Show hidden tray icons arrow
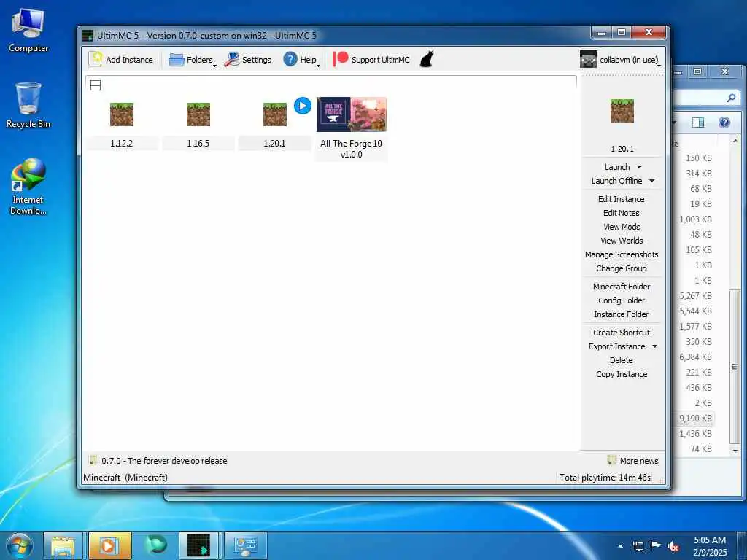Viewport: 747px width, 560px height. 620,546
